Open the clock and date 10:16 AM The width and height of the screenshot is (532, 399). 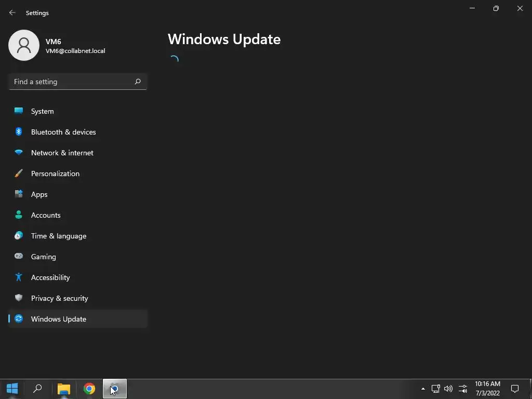pyautogui.click(x=487, y=389)
